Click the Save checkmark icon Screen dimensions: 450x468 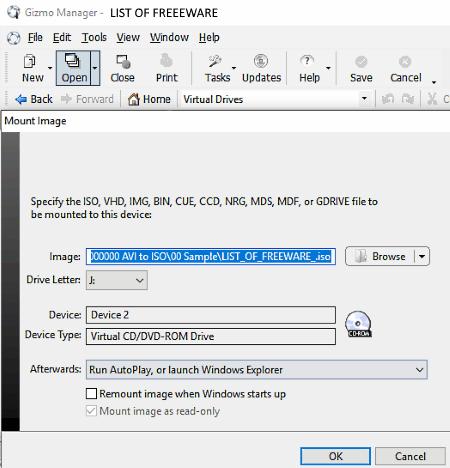(x=361, y=62)
